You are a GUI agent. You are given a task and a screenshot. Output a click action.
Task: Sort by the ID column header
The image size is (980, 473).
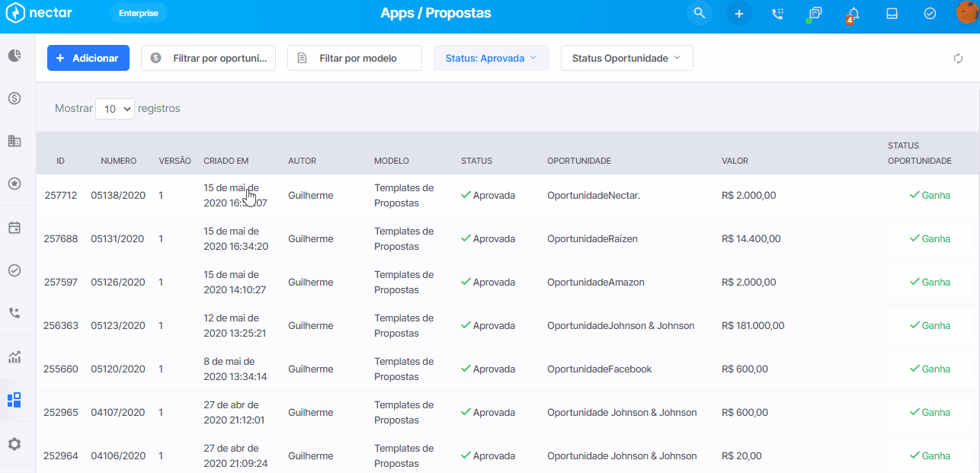tap(60, 161)
